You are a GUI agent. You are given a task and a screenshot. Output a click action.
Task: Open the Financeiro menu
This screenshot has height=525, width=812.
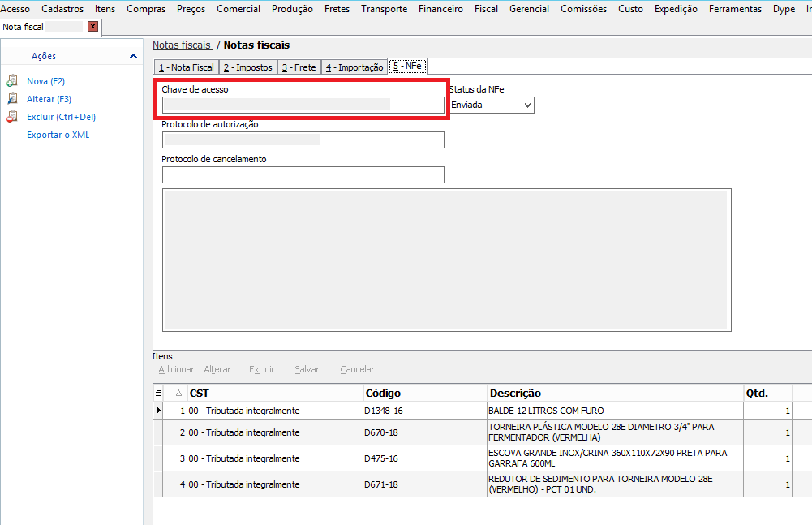coord(440,9)
